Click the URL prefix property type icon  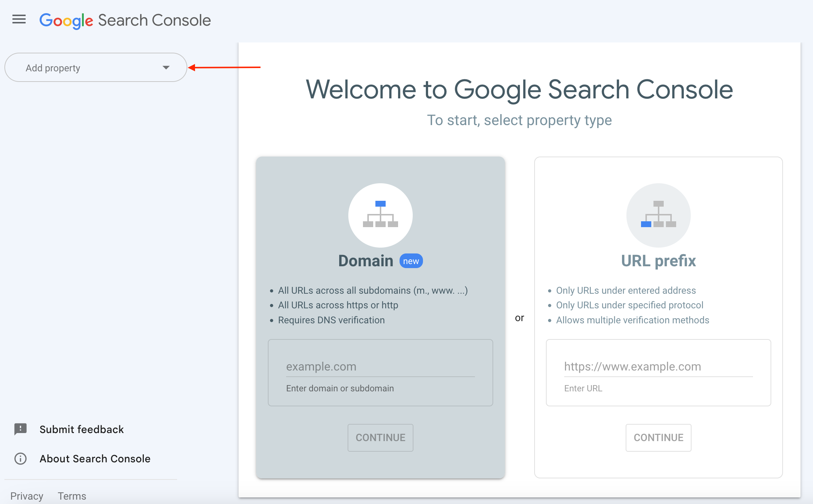658,215
